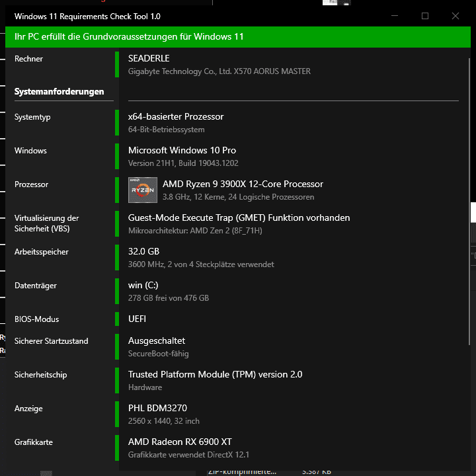Click '278 GB frei von 476 GB' text

pos(169,298)
